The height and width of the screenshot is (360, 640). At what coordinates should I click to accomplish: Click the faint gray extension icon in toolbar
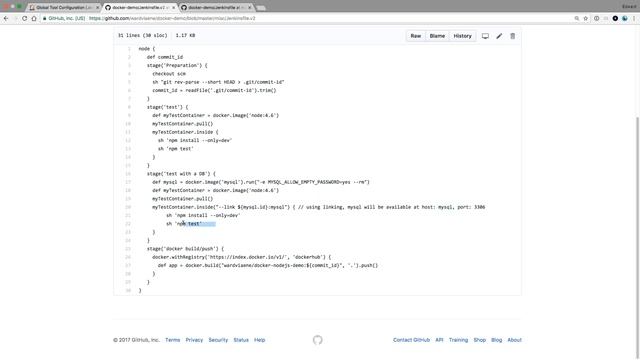pos(606,18)
